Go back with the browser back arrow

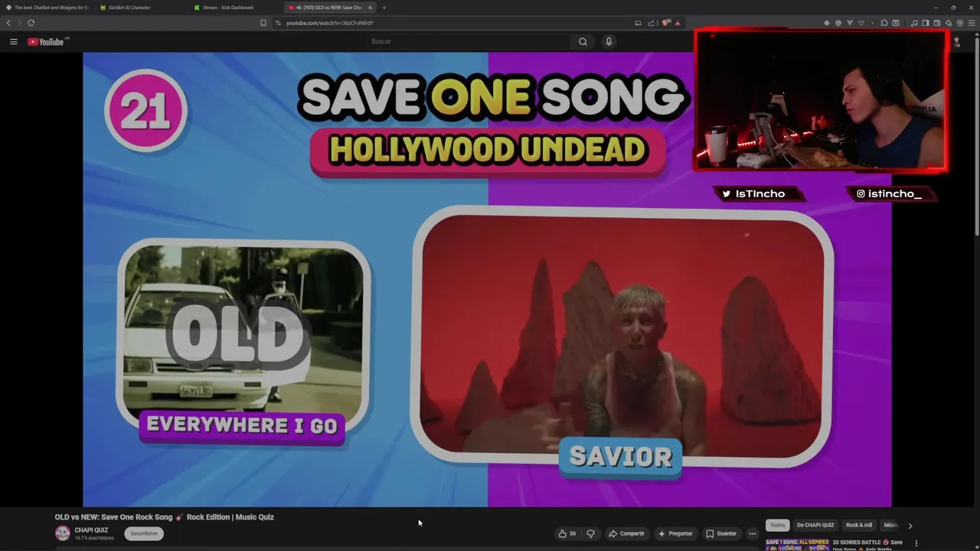point(8,23)
